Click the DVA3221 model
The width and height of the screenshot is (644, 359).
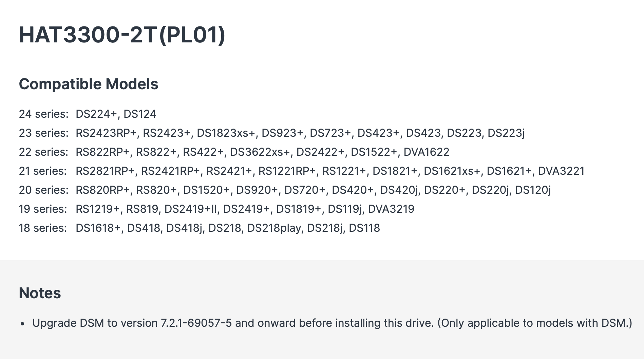pos(562,171)
